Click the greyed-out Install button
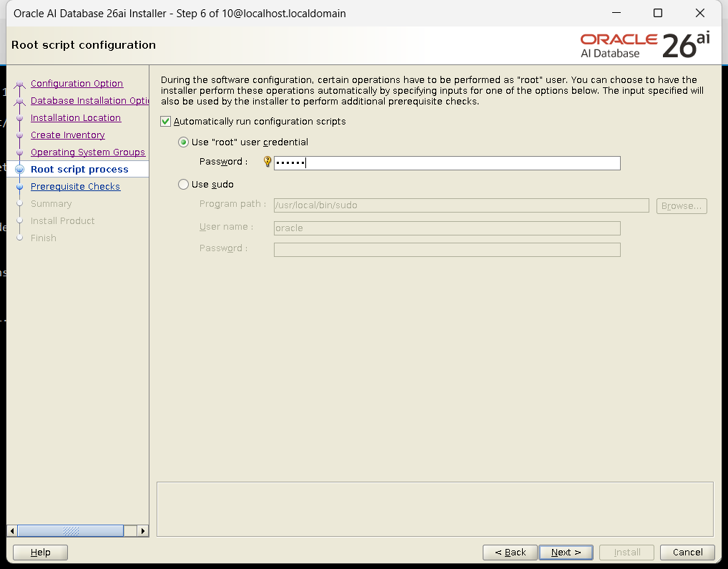Viewport: 728px width, 569px height. (x=626, y=553)
